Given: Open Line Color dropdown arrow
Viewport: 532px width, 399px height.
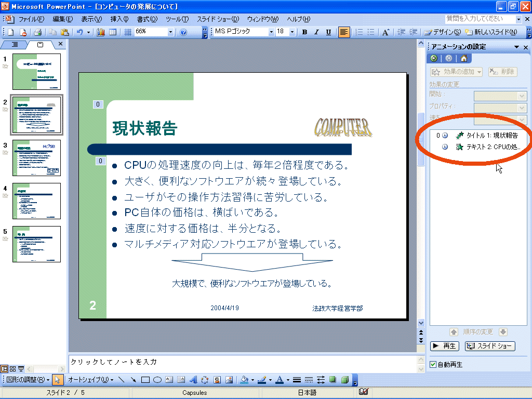Looking at the screenshot, I should 270,380.
